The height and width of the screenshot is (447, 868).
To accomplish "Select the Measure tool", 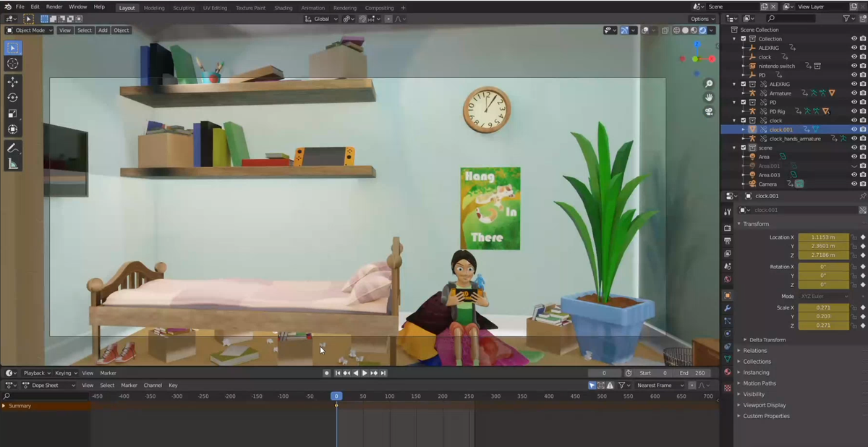I will [13, 164].
